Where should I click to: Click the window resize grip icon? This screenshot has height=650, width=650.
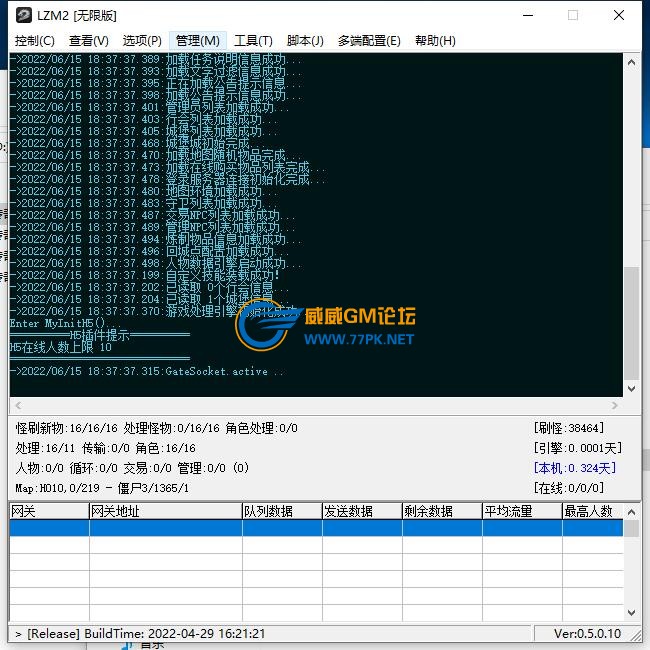tap(635, 635)
